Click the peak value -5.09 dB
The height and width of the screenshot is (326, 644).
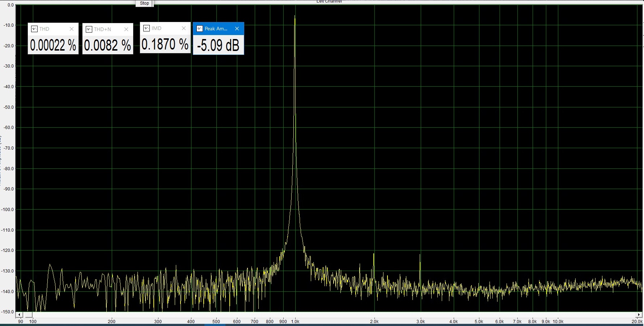(x=218, y=46)
